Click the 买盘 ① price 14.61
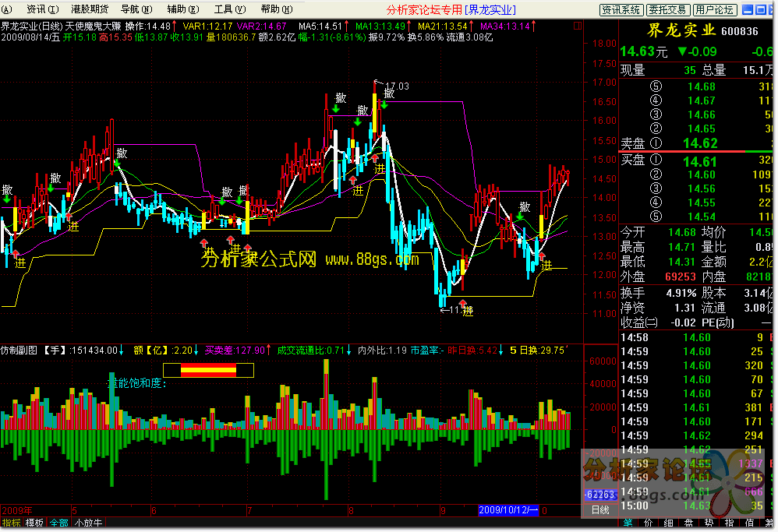Screen dimensions: 778x532 pos(700,162)
